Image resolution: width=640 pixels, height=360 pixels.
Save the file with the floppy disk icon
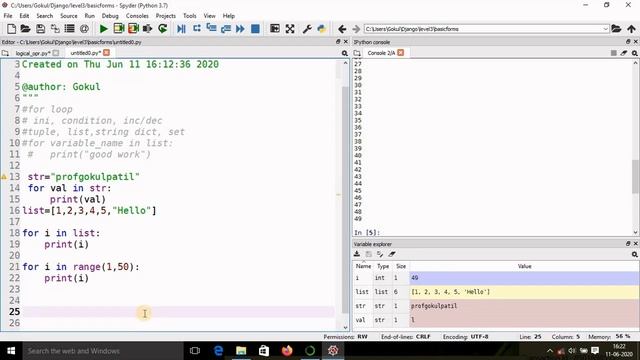point(40,29)
